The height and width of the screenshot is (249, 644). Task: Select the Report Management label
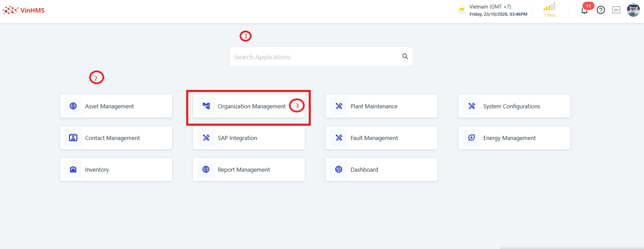pyautogui.click(x=244, y=170)
